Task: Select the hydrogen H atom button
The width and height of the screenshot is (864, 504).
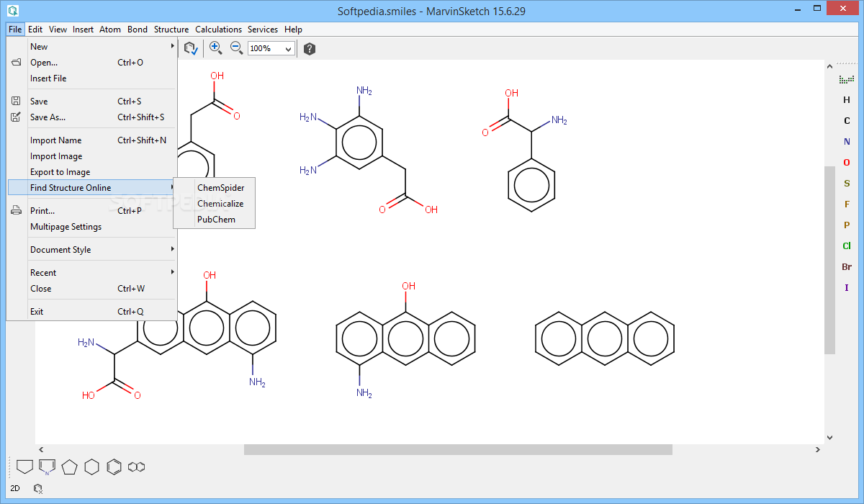Action: pos(847,100)
